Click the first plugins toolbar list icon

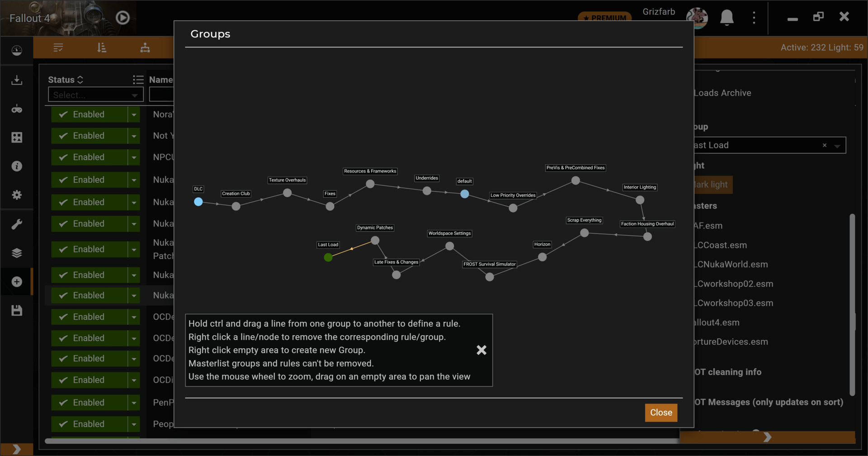[58, 47]
